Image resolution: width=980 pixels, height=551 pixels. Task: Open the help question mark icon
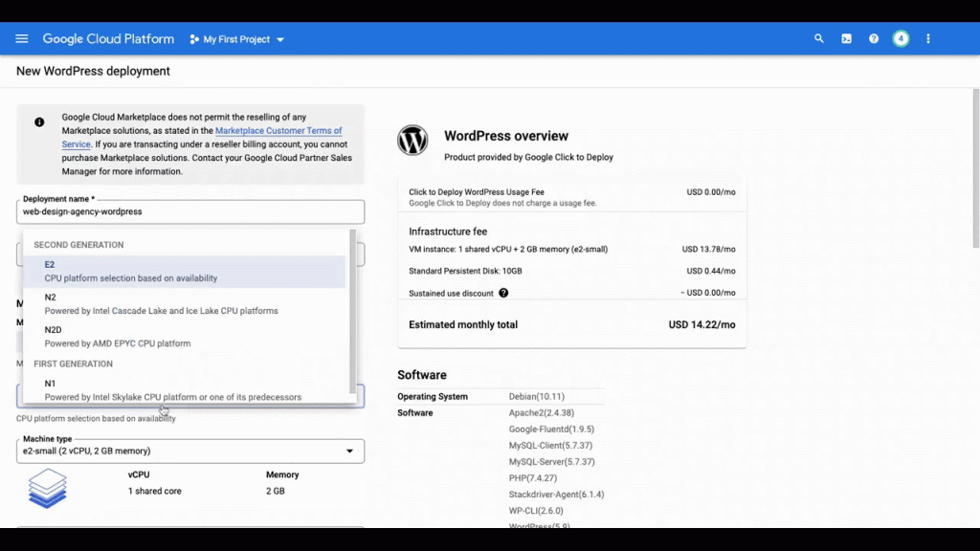pos(874,39)
